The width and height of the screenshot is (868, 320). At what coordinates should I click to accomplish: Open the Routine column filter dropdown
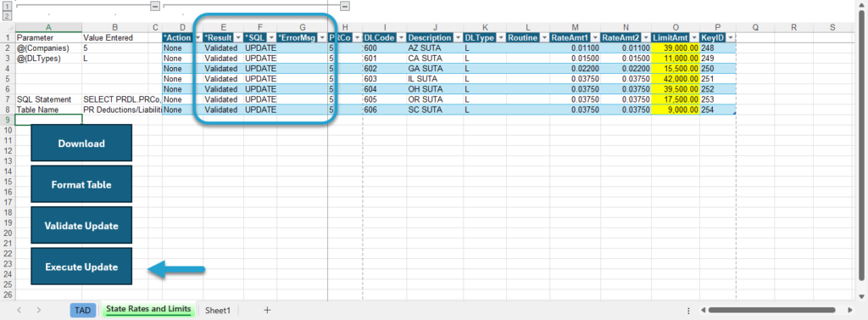coord(543,37)
